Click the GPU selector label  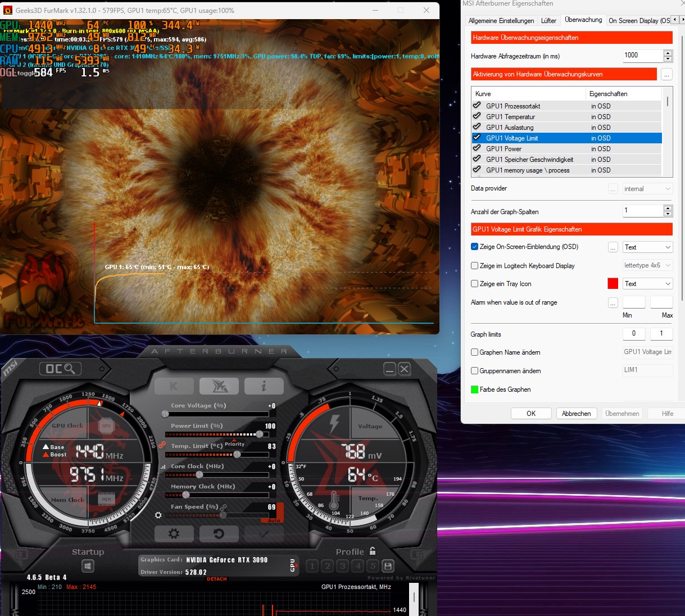(292, 565)
